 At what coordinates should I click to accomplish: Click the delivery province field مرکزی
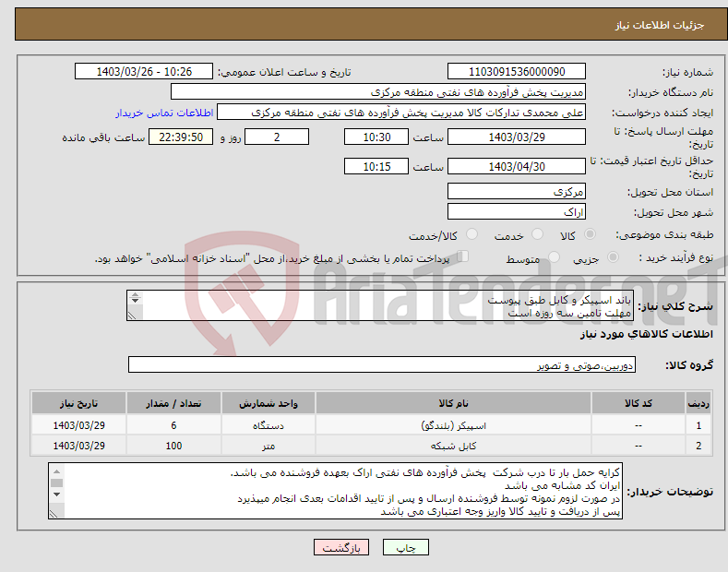pyautogui.click(x=517, y=191)
